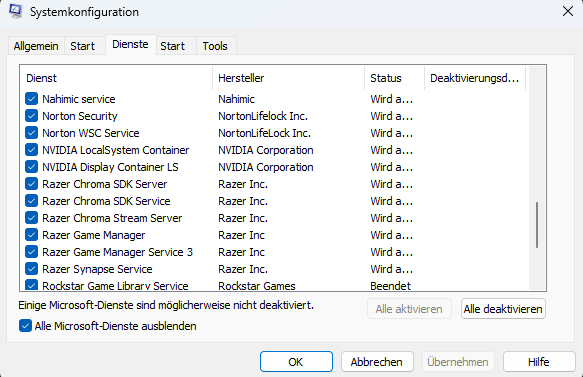Uncheck the Nahimic service checkbox
The image size is (583, 377).
point(32,99)
